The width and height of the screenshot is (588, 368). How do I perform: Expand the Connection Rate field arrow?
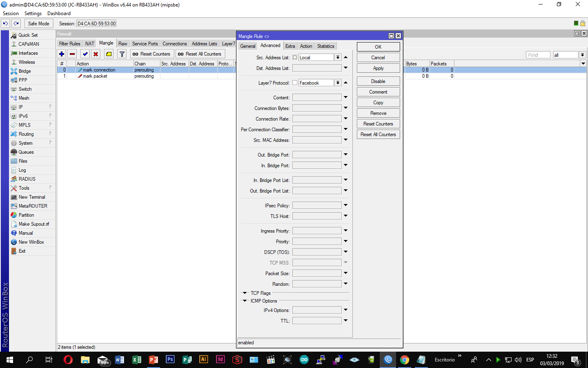pos(345,119)
